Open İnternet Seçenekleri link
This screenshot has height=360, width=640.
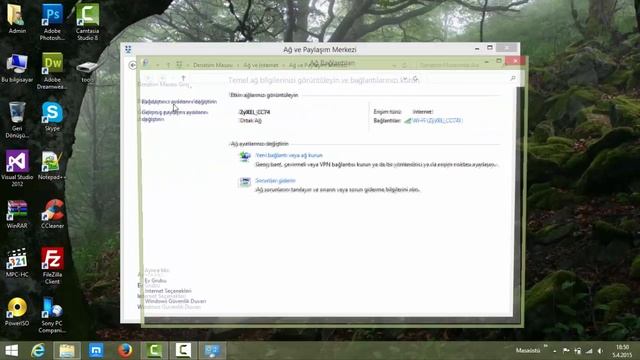(168, 291)
